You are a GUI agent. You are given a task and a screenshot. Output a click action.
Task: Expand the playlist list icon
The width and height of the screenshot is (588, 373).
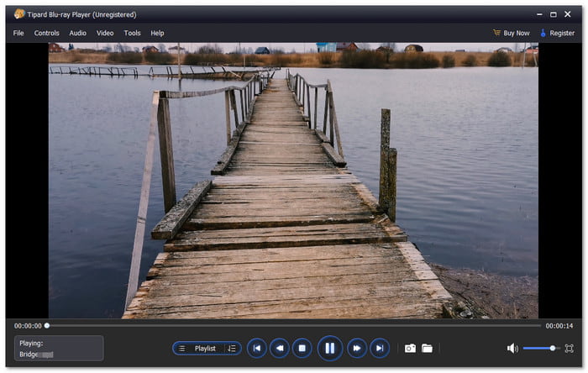(181, 348)
